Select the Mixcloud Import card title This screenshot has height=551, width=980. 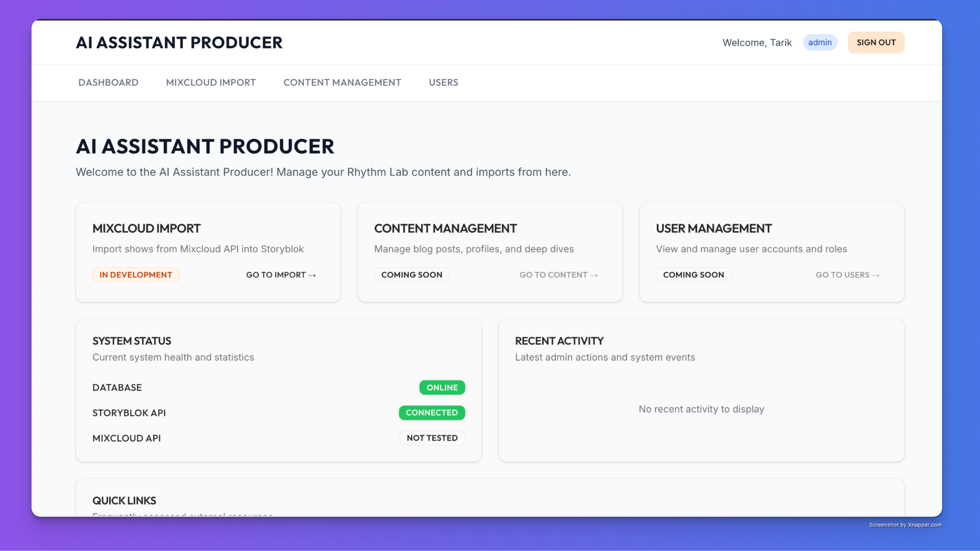pyautogui.click(x=146, y=229)
